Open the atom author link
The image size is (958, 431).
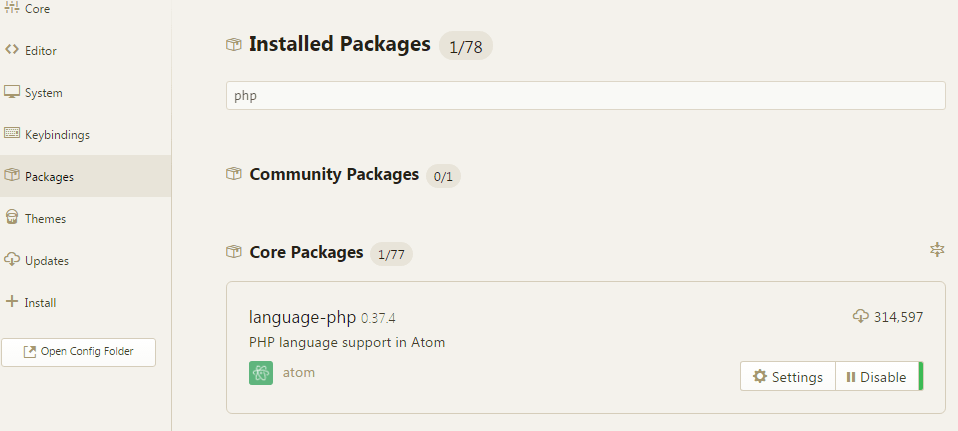[x=299, y=373]
